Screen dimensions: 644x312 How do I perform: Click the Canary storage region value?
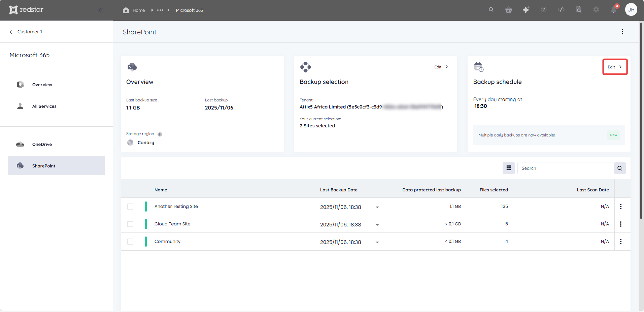coord(146,143)
